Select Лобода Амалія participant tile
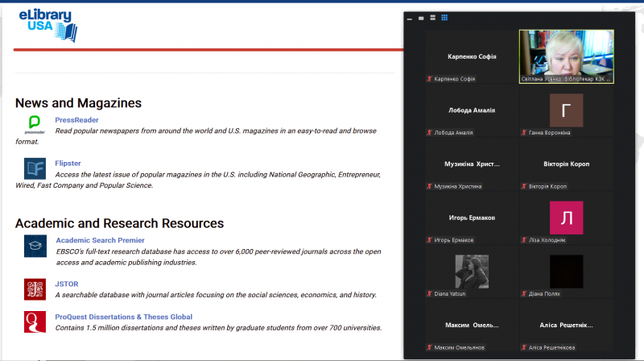This screenshot has width=644, height=361. point(472,110)
